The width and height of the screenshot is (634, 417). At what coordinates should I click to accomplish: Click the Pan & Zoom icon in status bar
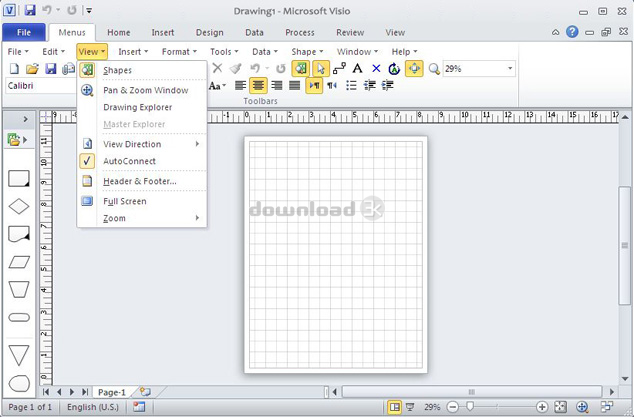[x=581, y=406]
